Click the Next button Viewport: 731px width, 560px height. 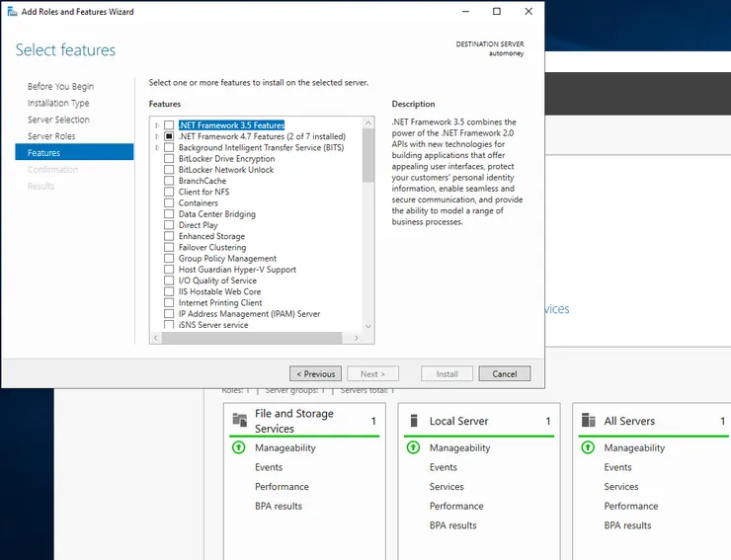tap(372, 374)
